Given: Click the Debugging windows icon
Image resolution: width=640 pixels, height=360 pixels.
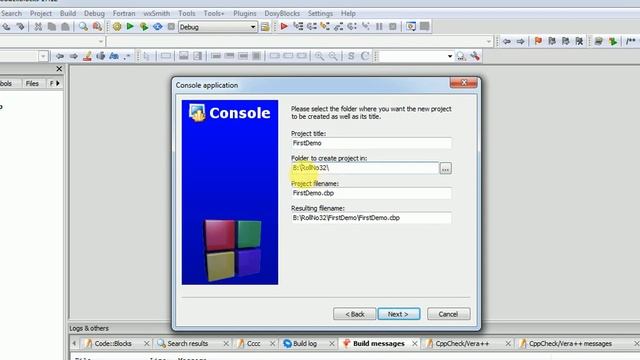Looking at the screenshot, I should (411, 27).
